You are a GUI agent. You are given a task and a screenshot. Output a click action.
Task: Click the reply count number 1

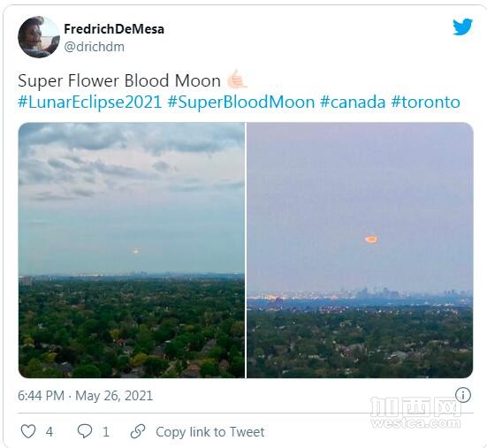[106, 432]
